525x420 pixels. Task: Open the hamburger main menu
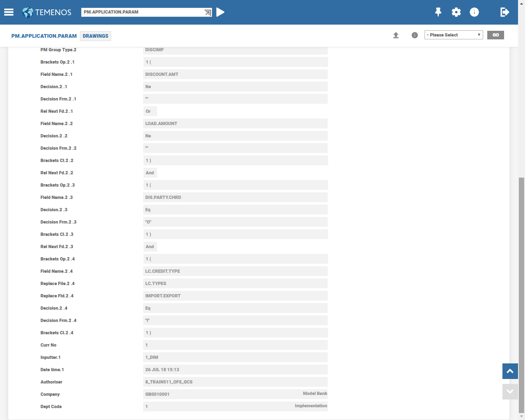coord(9,12)
